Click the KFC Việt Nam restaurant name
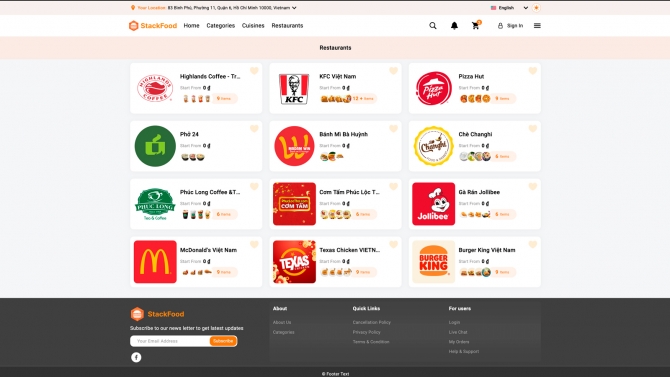 [x=338, y=77]
